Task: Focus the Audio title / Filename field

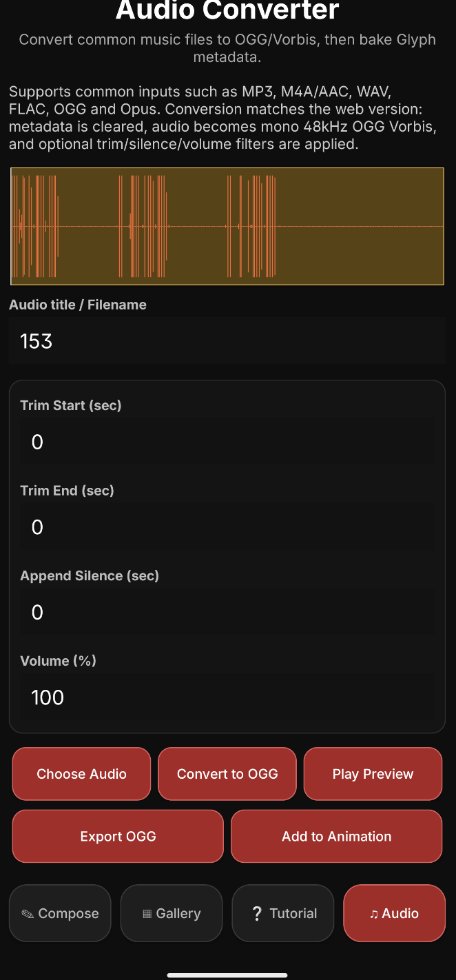Action: [x=227, y=340]
